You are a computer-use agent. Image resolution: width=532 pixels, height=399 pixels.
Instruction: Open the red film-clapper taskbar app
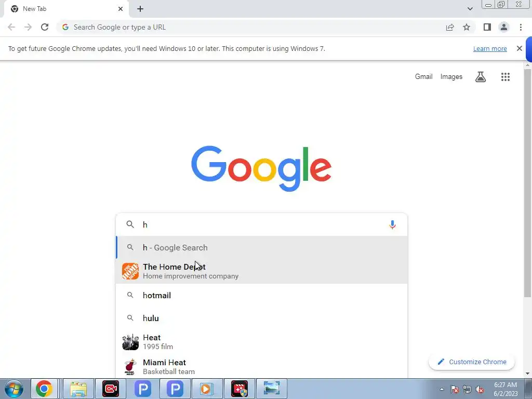pyautogui.click(x=239, y=389)
